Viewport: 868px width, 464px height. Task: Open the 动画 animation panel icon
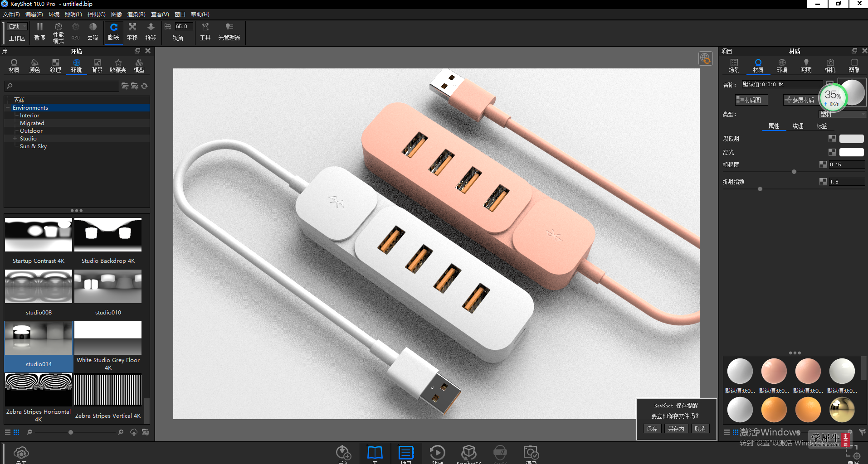[x=437, y=454]
